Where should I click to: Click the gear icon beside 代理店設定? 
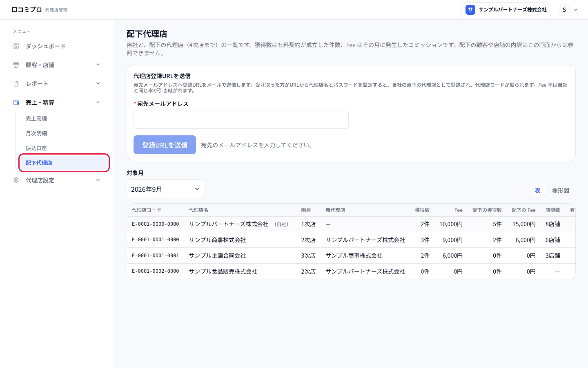16,180
